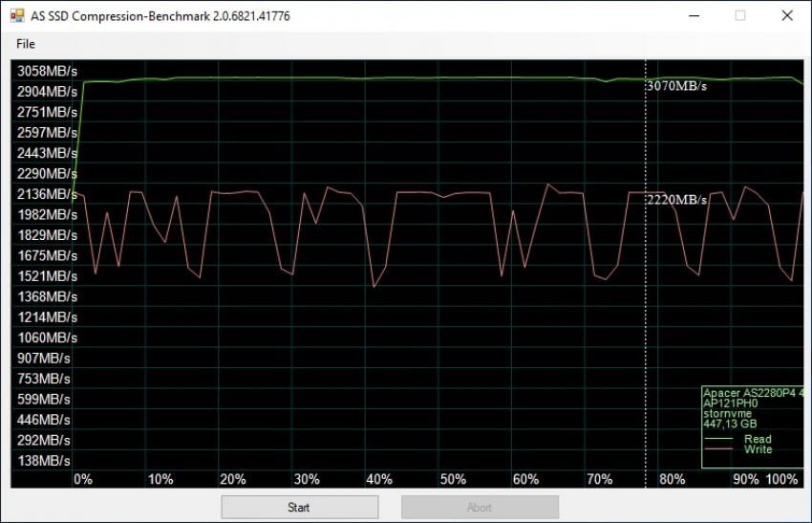Viewport: 812px width, 523px height.
Task: Click the 100% mark on horizontal axis
Action: pos(782,478)
